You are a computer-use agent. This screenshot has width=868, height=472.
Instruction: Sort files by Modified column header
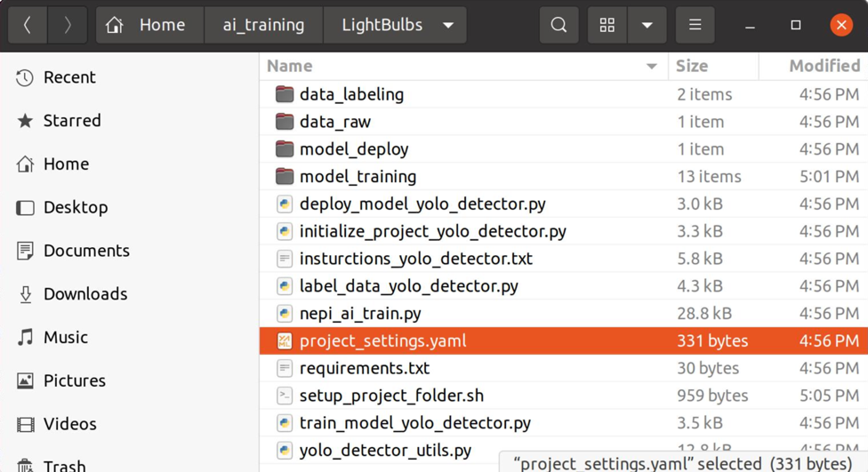point(824,67)
